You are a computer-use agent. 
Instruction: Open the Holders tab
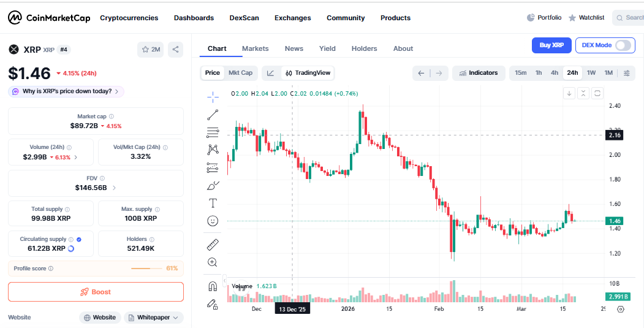click(364, 48)
